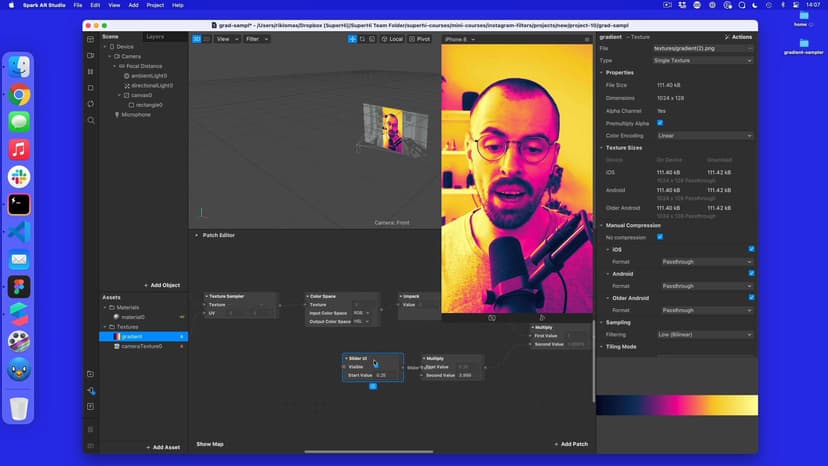The height and width of the screenshot is (466, 828).
Task: Select ambientLight0 in scene tree
Action: (148, 76)
